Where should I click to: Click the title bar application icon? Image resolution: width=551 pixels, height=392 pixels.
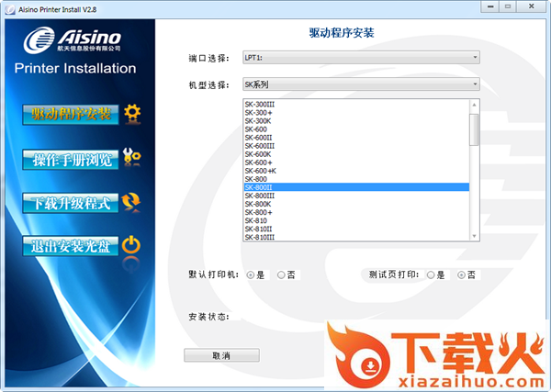point(9,8)
